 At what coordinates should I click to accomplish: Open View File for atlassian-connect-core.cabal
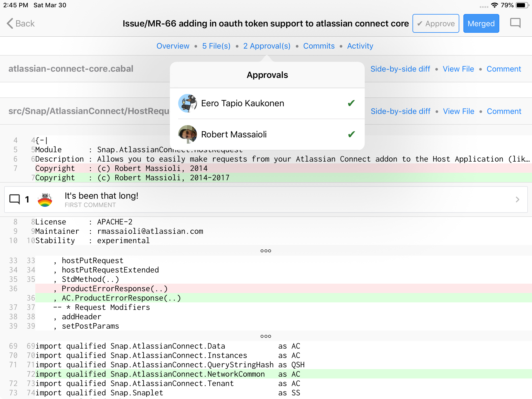458,69
